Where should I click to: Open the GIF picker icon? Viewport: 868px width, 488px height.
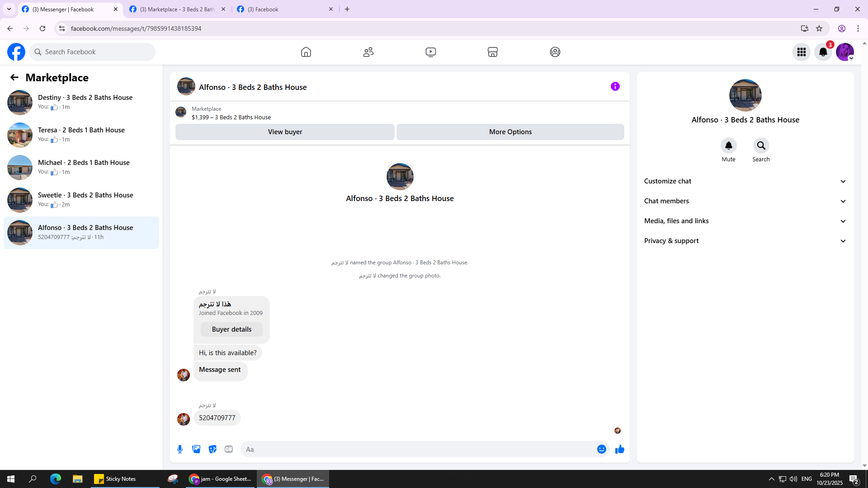[x=229, y=449]
